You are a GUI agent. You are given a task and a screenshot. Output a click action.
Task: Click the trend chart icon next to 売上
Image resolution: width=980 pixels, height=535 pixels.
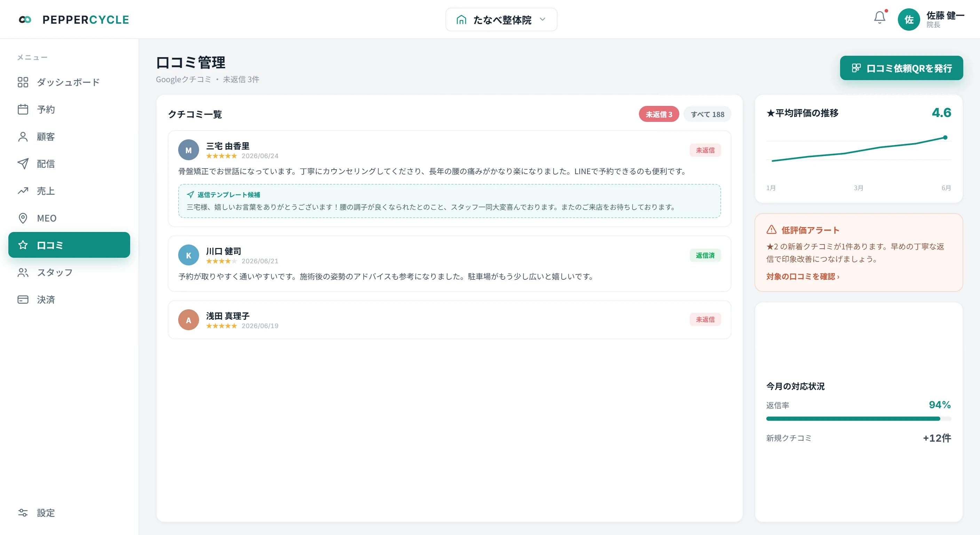(23, 191)
